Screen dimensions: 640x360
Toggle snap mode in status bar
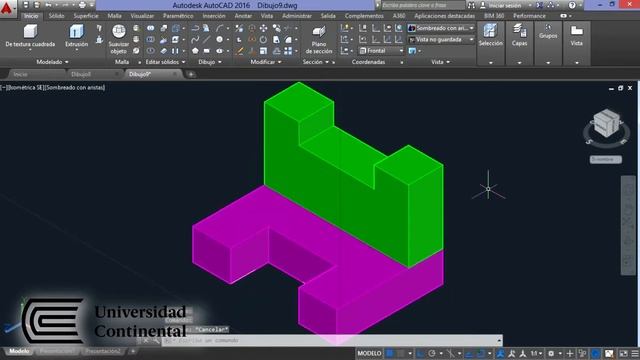401,353
